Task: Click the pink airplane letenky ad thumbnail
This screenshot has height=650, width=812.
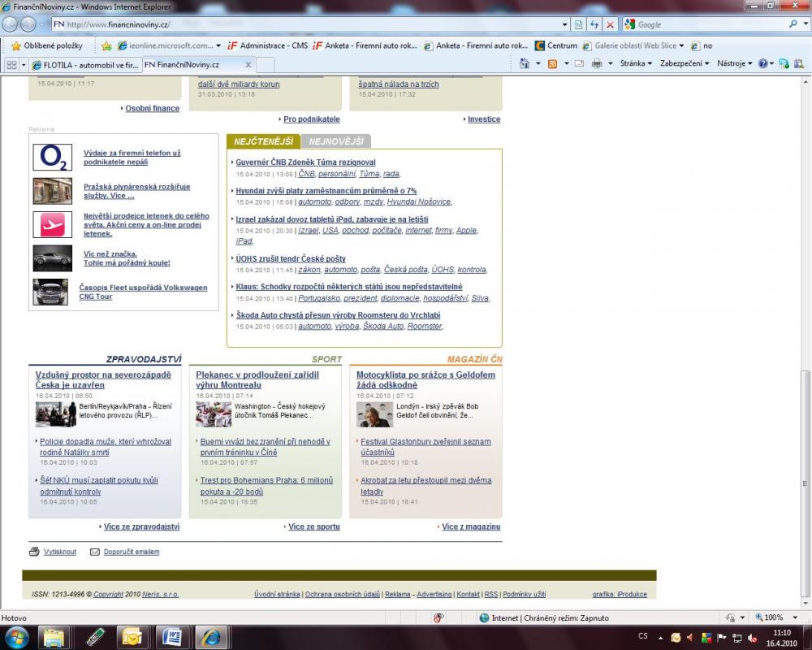Action: tap(52, 224)
